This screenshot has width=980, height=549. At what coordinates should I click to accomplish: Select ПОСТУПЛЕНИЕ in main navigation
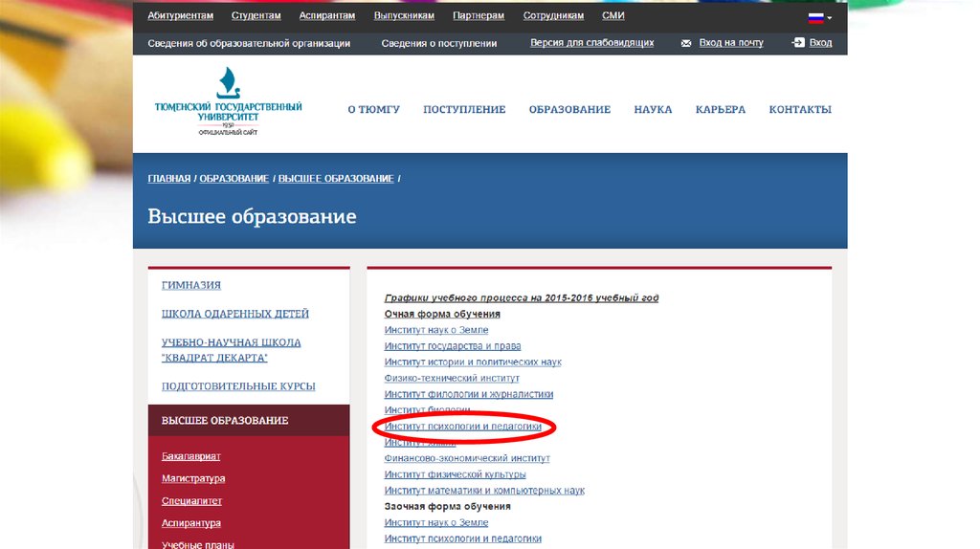pos(464,110)
